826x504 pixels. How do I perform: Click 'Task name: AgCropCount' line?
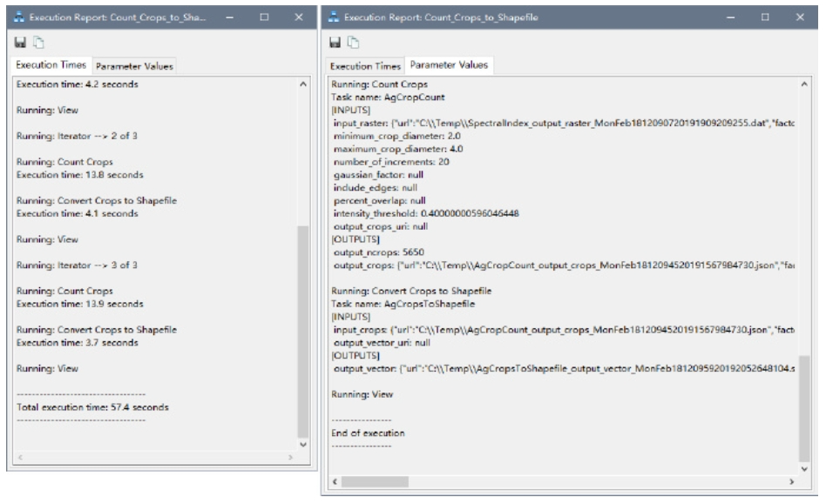(x=388, y=97)
